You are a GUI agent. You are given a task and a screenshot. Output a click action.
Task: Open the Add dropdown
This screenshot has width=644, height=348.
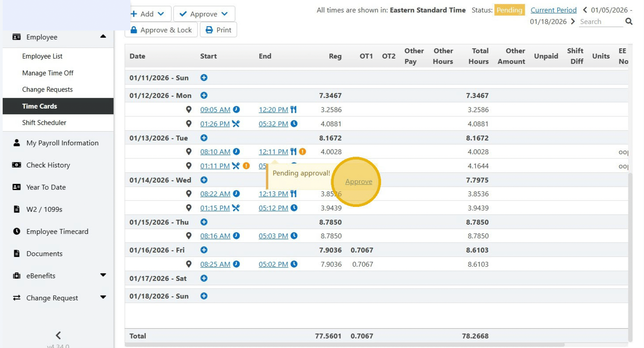(x=148, y=14)
